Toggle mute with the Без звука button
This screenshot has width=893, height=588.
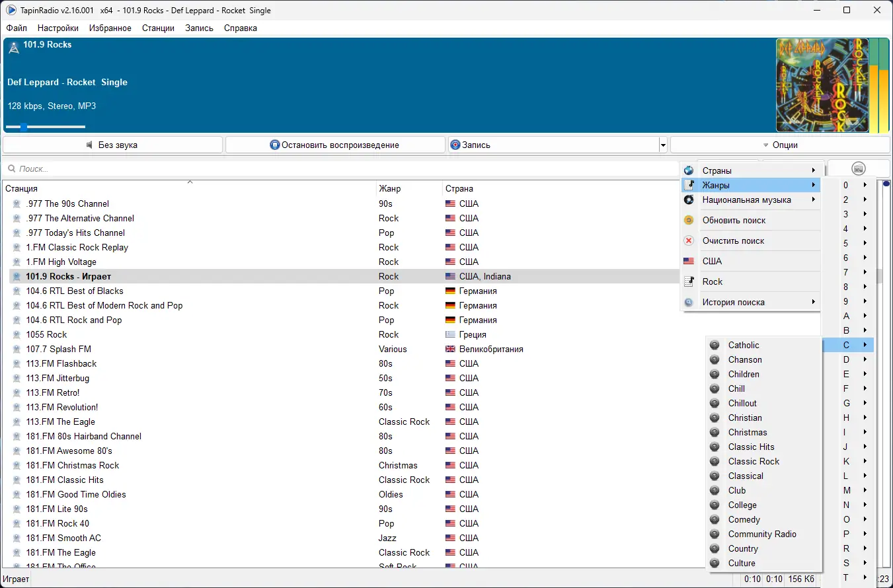[112, 145]
